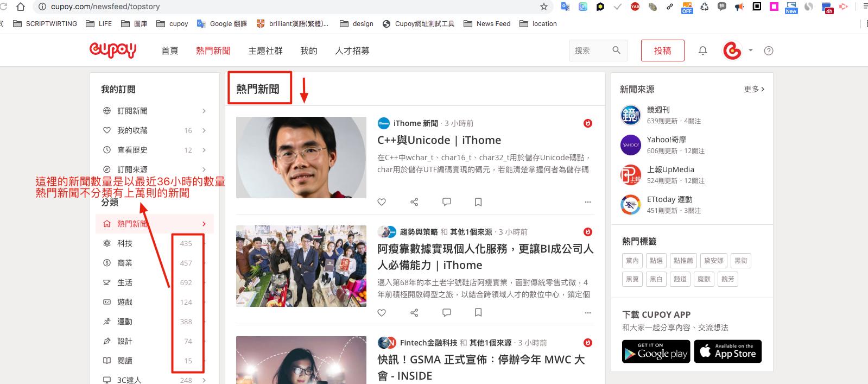Click hot badge on C++與Unicode article
Screen dimensions: 868x384
tap(587, 123)
